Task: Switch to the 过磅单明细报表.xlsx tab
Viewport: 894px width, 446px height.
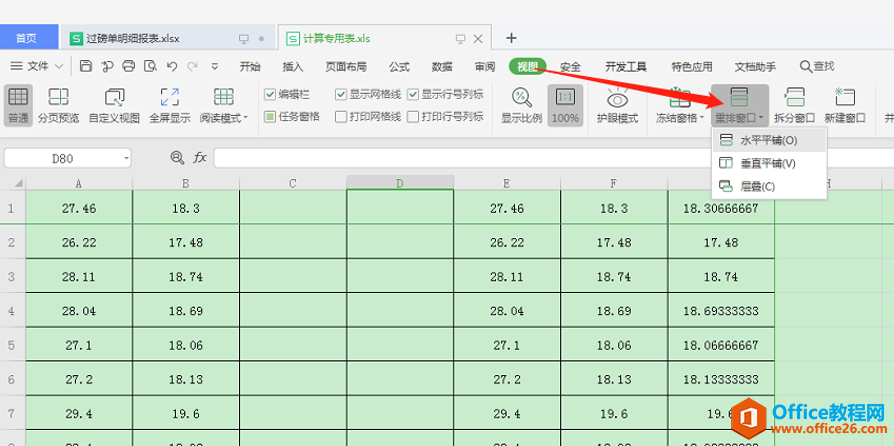Action: pos(132,39)
